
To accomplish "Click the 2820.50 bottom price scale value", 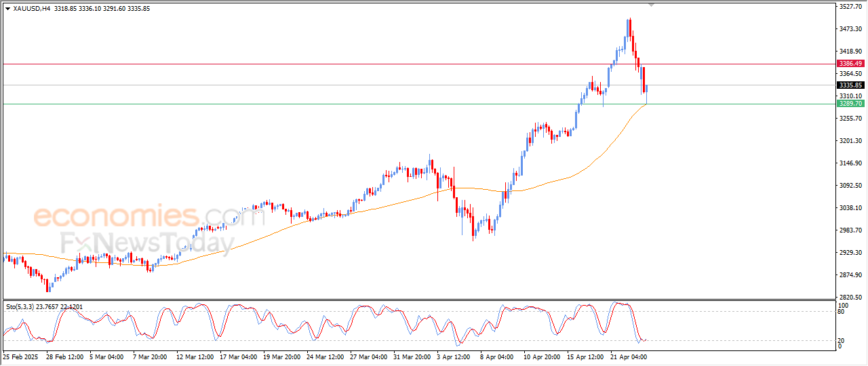I will point(850,298).
